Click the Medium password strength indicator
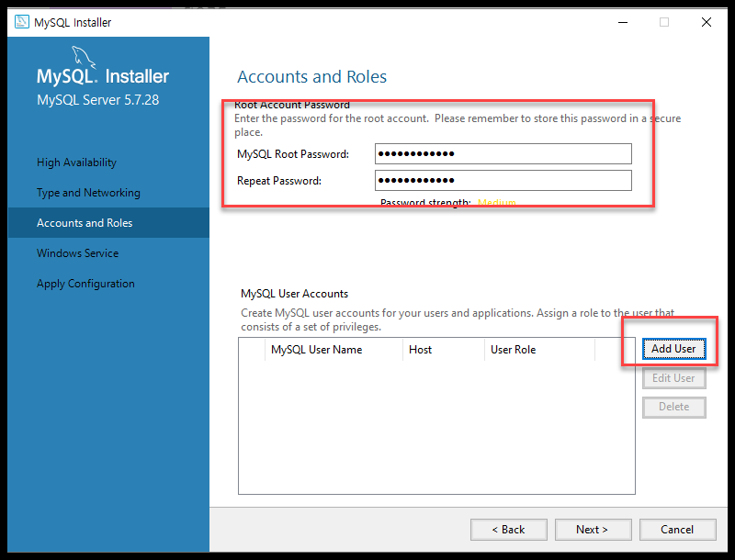 pyautogui.click(x=496, y=202)
